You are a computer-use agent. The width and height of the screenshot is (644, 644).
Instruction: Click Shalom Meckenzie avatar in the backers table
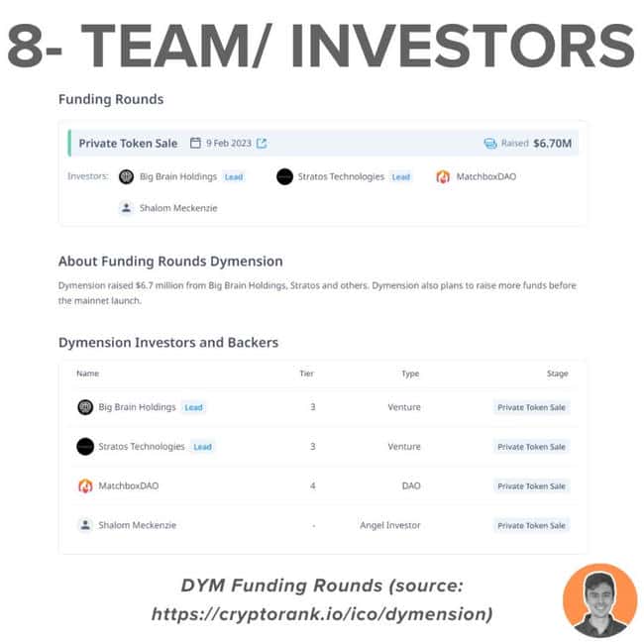[85, 525]
